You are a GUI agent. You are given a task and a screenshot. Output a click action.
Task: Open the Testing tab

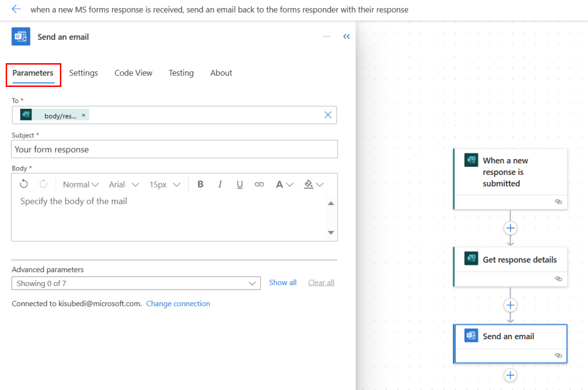tap(181, 73)
